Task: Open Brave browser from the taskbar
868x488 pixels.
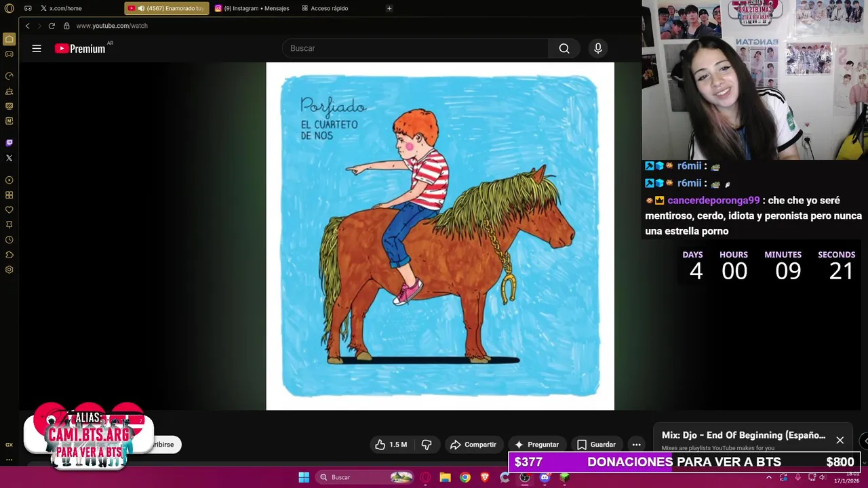Action: tap(485, 477)
